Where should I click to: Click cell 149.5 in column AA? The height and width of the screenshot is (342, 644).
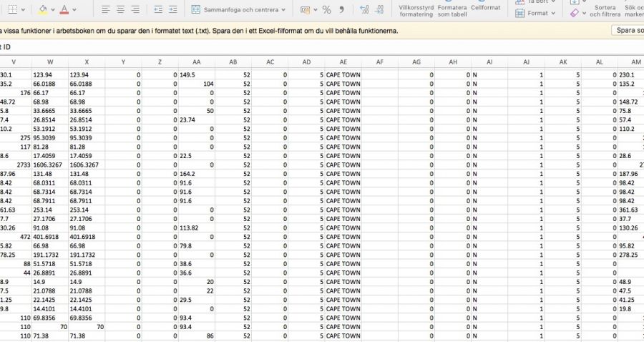(196, 74)
